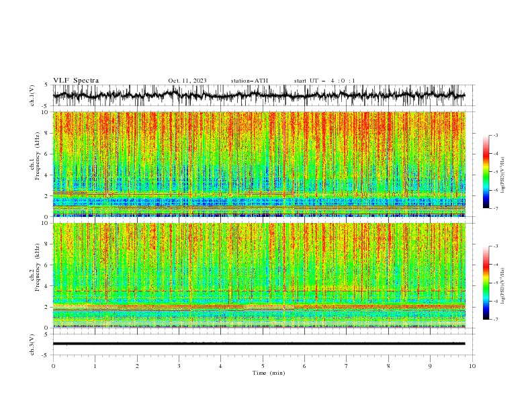
Task: Click the log(PSD) label beside ch.1 color bar
Action: pos(502,175)
